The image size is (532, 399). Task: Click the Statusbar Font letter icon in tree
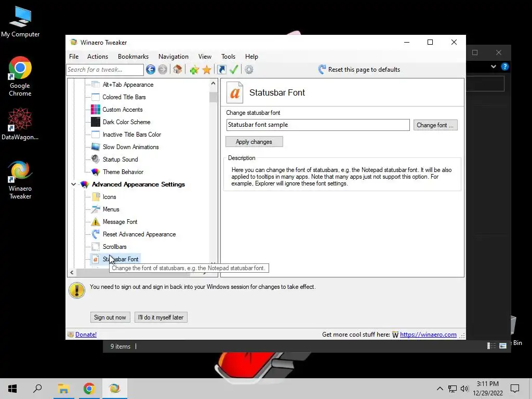[96, 259]
